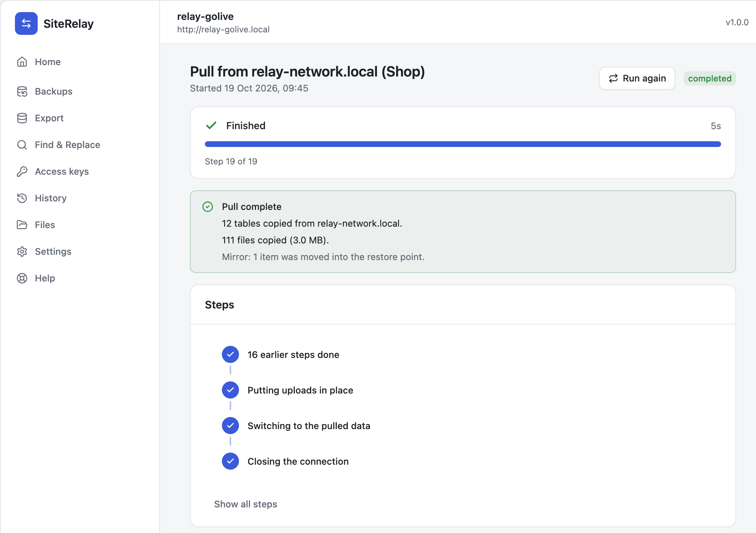Click the check circle for Closing the connection
Image resolution: width=756 pixels, height=533 pixels.
[x=230, y=461]
